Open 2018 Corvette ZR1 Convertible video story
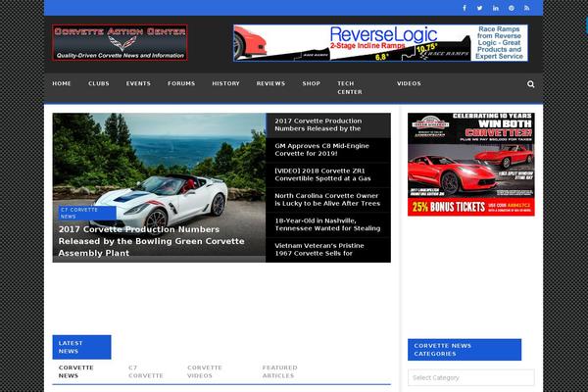 328,174
